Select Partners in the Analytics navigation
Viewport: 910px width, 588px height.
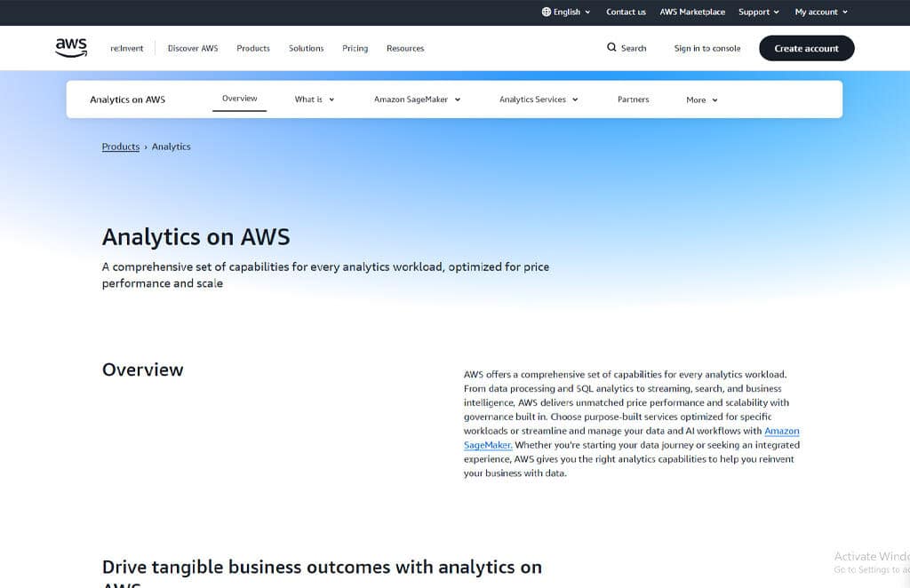(633, 99)
